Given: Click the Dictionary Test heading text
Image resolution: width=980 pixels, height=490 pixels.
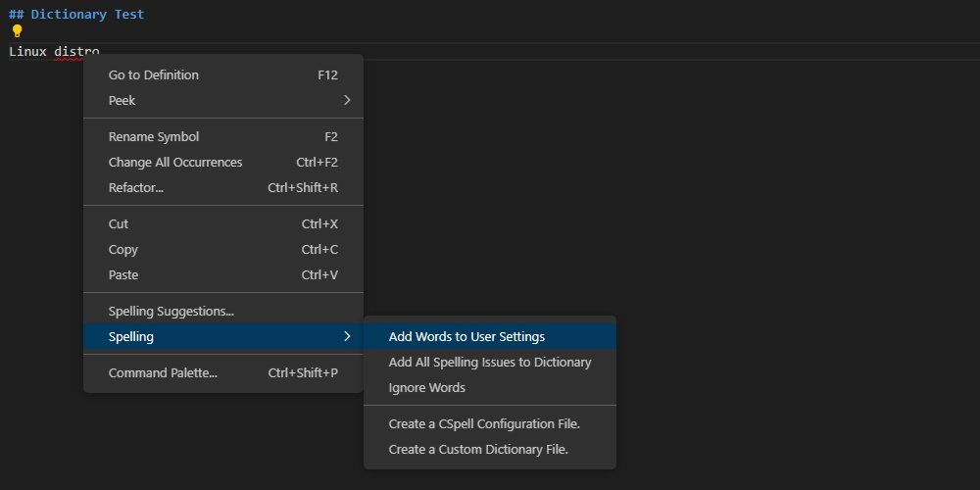Looking at the screenshot, I should 87,15.
